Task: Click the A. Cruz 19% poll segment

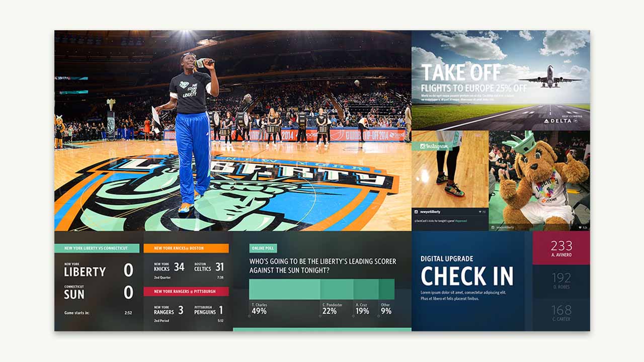Action: point(366,290)
